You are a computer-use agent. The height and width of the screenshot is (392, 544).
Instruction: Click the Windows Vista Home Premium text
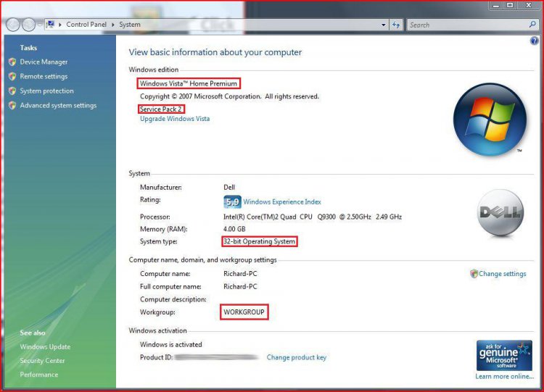(189, 83)
